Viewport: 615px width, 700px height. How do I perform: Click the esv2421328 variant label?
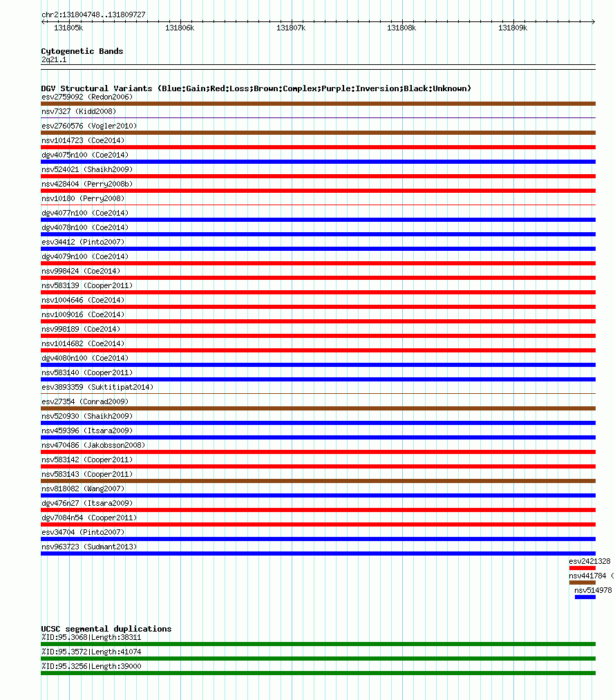point(589,561)
